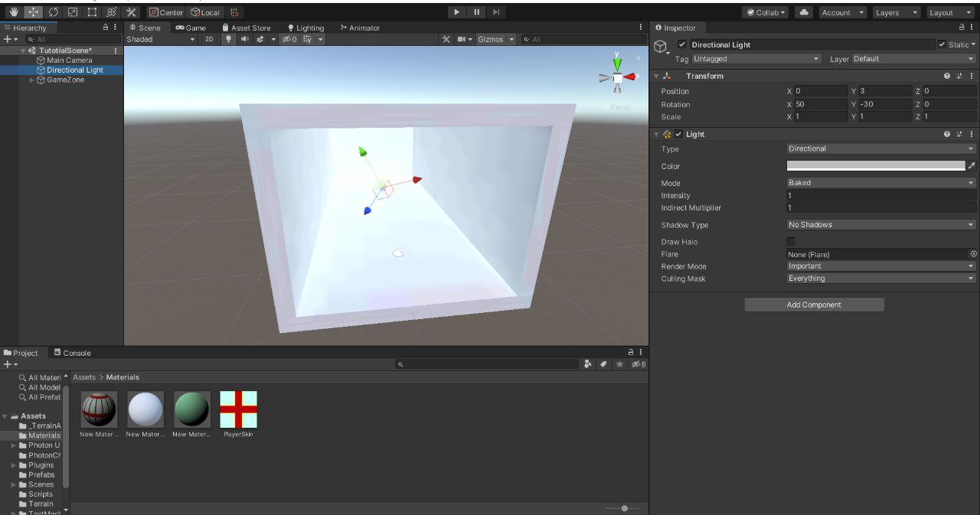Lock the Inspector panel

click(x=962, y=28)
